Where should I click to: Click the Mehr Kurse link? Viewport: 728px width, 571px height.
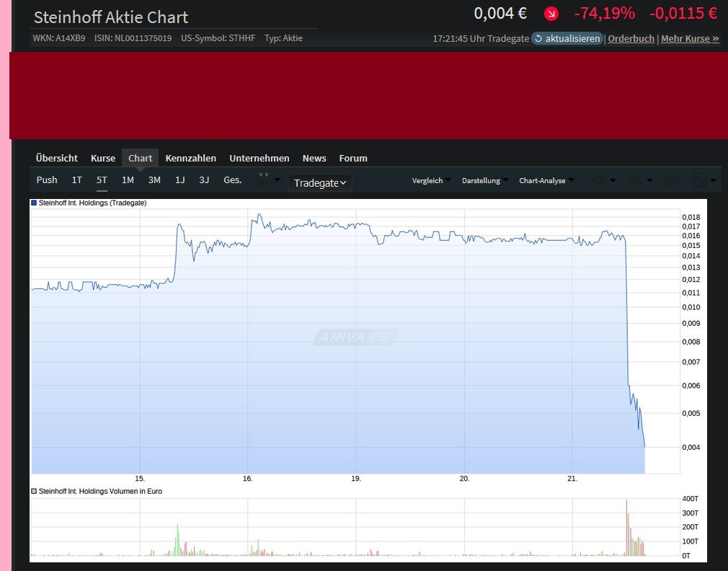click(689, 38)
